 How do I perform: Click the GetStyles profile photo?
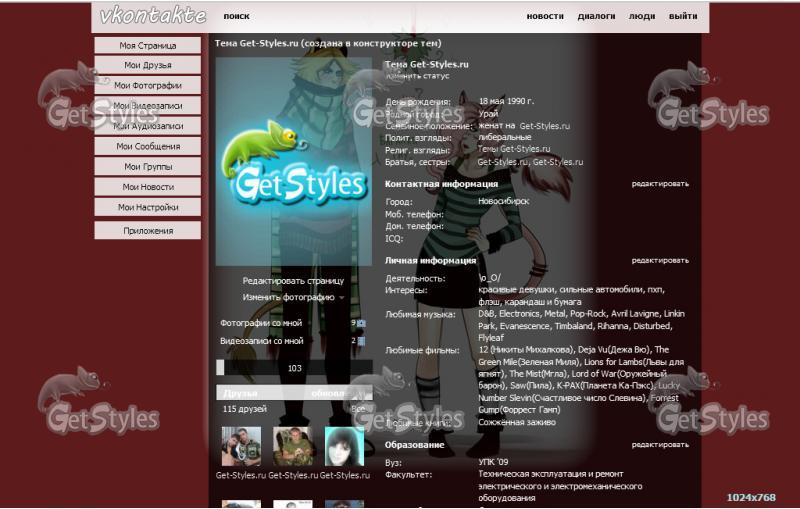tap(293, 160)
